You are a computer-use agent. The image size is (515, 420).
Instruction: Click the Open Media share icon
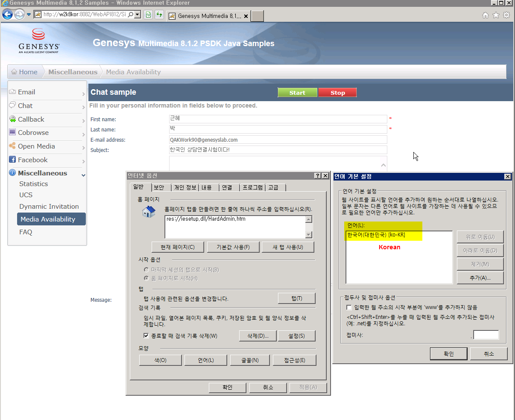(12, 146)
